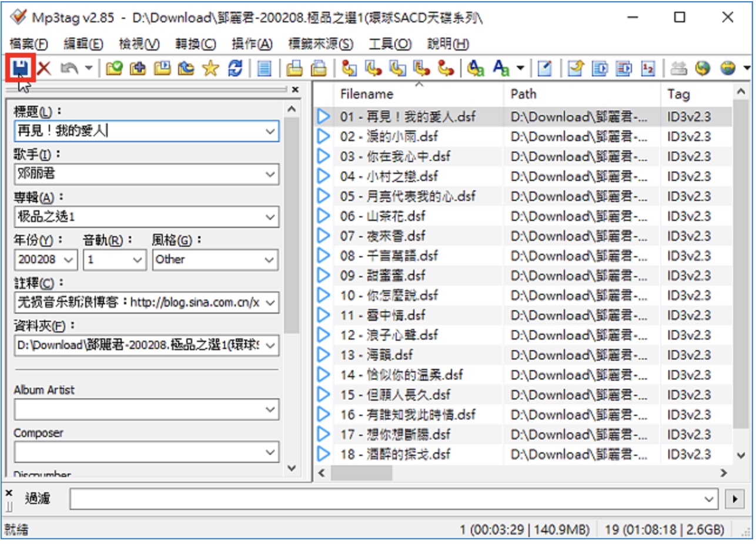Open the 檢視(V) menu
Image resolution: width=756 pixels, height=544 pixels.
(x=139, y=43)
